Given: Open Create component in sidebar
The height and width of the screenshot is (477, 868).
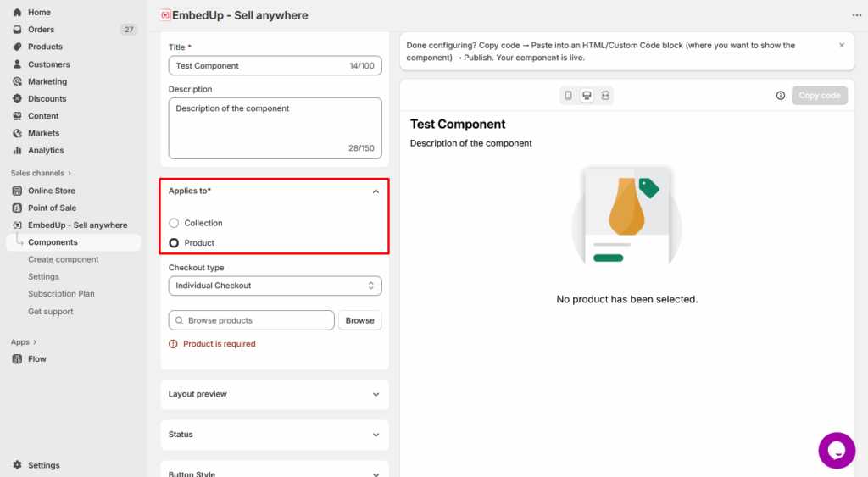Looking at the screenshot, I should tap(64, 260).
